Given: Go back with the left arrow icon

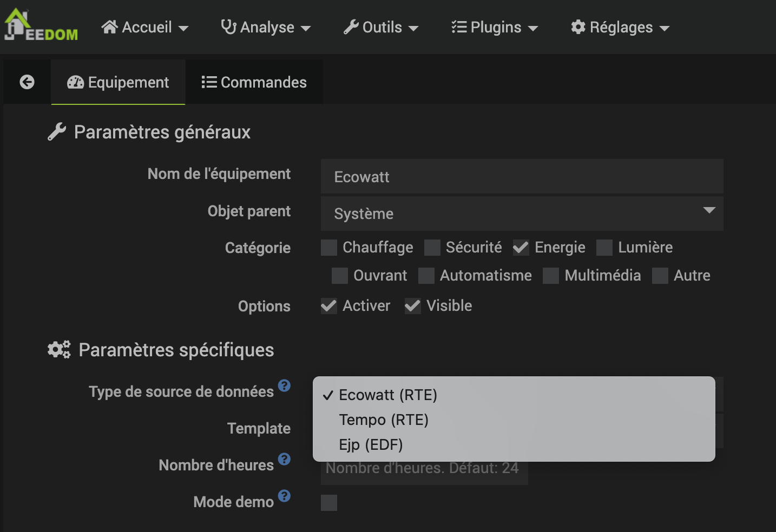Looking at the screenshot, I should pyautogui.click(x=27, y=82).
